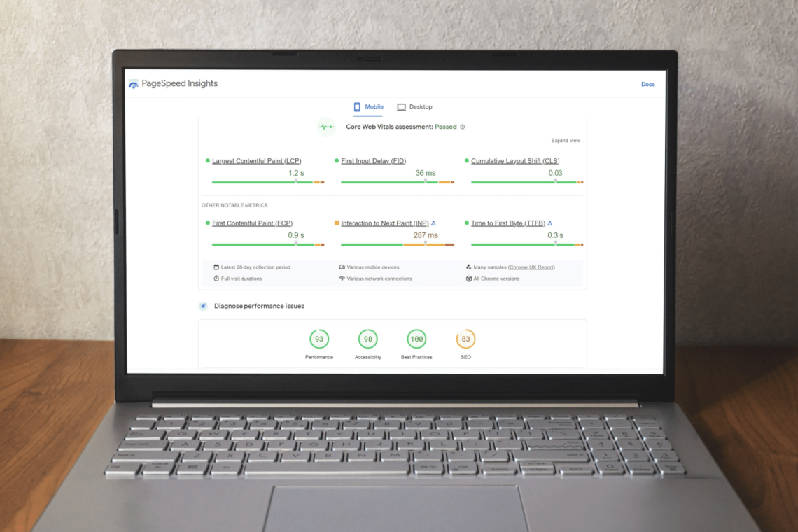Click the LCP value 1.2 s
Image resolution: width=798 pixels, height=532 pixels.
coord(296,173)
